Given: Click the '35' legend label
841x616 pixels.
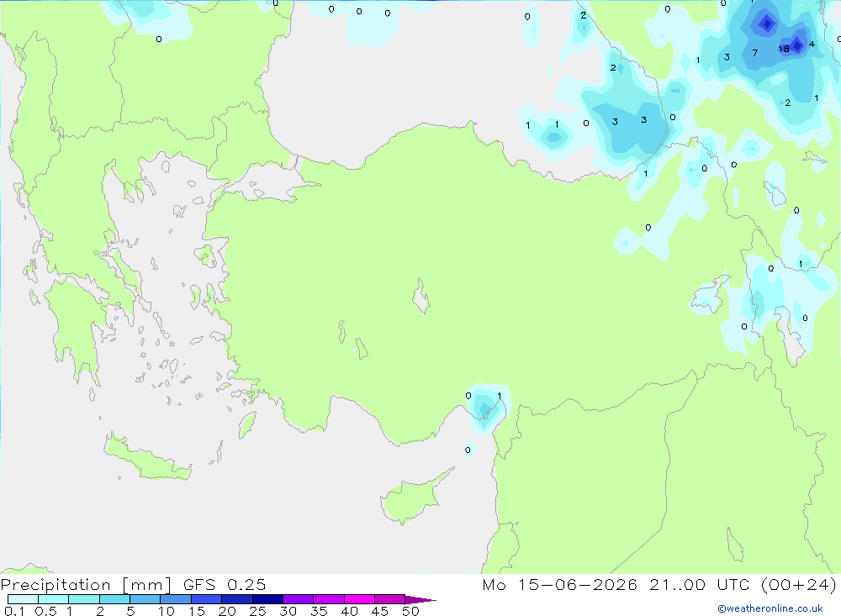Looking at the screenshot, I should pos(319,611).
